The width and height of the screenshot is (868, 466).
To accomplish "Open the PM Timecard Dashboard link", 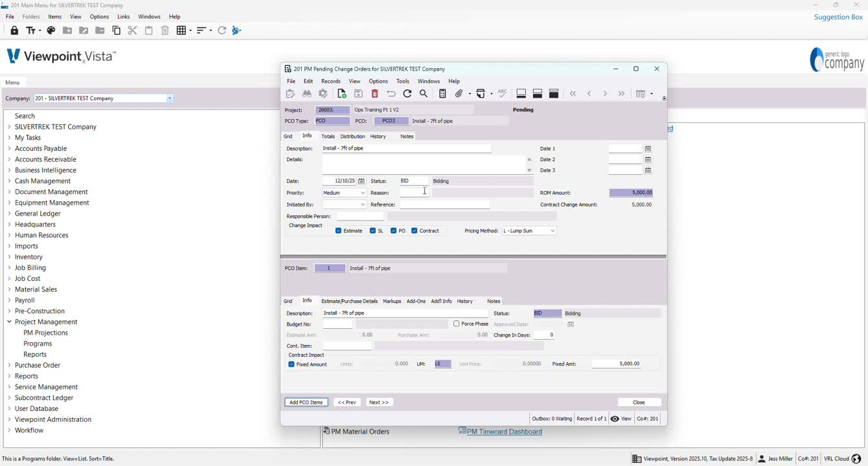I will pos(504,432).
